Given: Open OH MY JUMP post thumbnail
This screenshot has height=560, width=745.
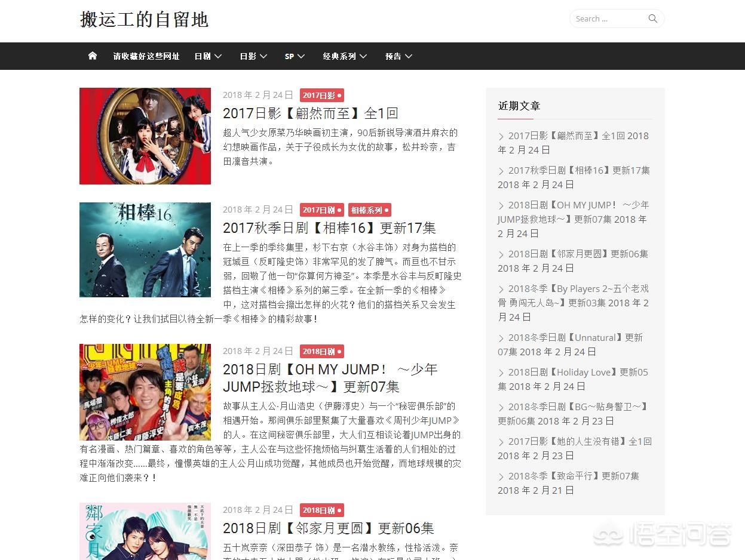Looking at the screenshot, I should (145, 392).
